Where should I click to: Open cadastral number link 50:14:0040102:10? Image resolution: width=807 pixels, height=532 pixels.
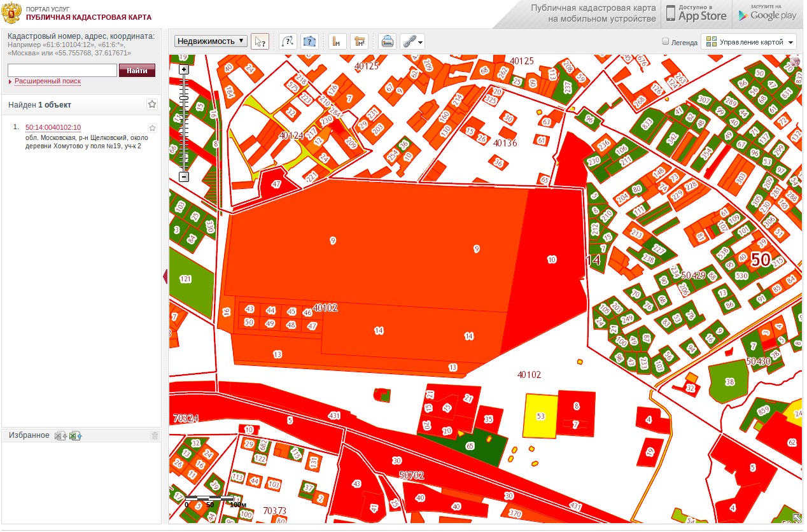[x=53, y=127]
